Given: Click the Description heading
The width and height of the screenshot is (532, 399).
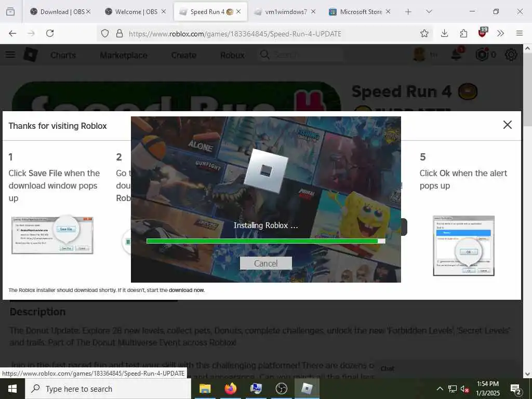Looking at the screenshot, I should coord(37,312).
